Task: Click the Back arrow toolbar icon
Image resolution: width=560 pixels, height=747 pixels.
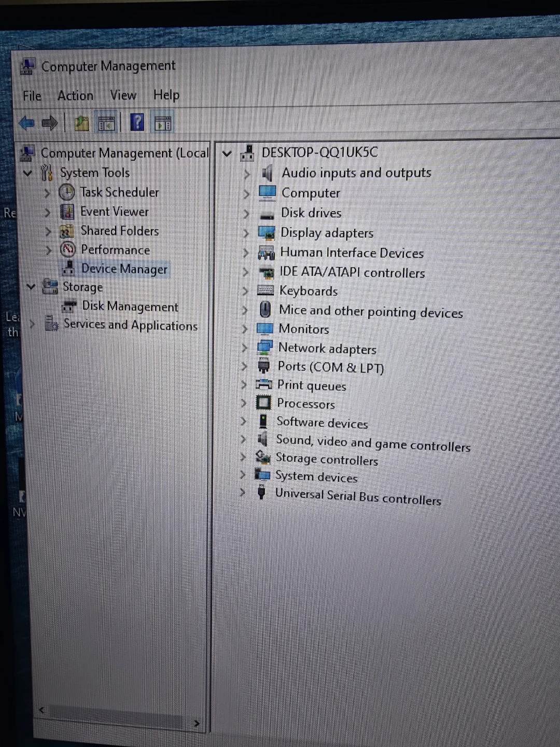Action: coord(26,123)
